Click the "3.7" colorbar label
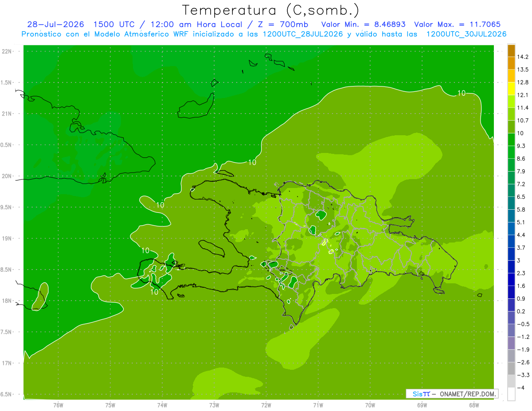This screenshot has height=411, width=532. 522,248
